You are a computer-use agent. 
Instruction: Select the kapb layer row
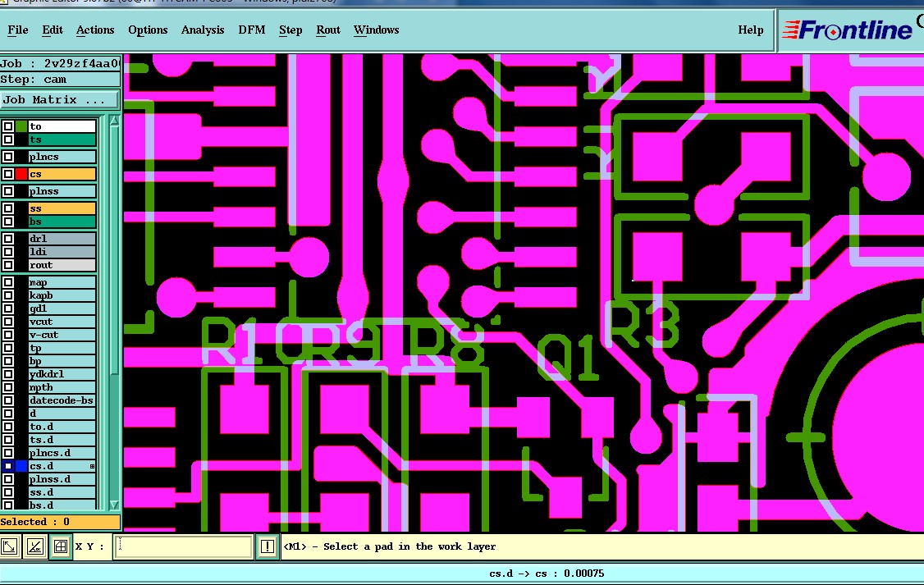click(x=62, y=295)
